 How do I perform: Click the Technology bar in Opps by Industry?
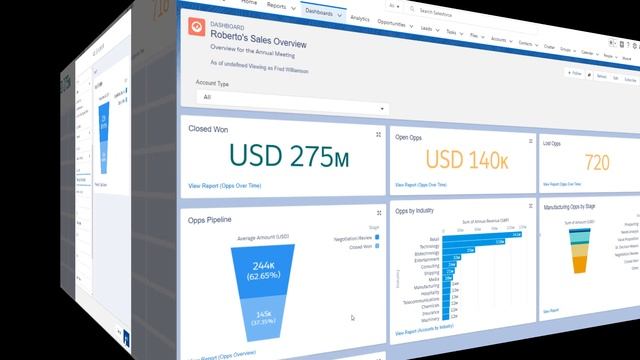click(473, 244)
